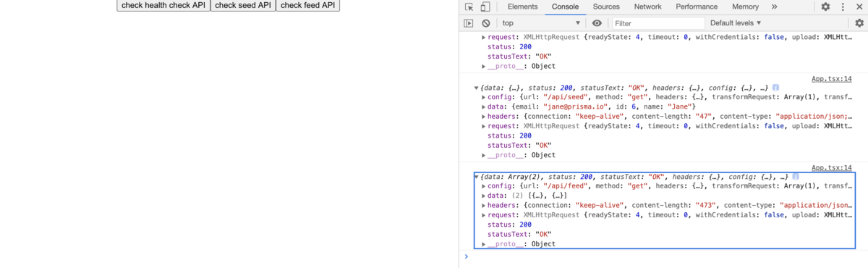Open the 'top' JavaScript context dropdown
Screen dimensions: 868x268
tap(541, 23)
